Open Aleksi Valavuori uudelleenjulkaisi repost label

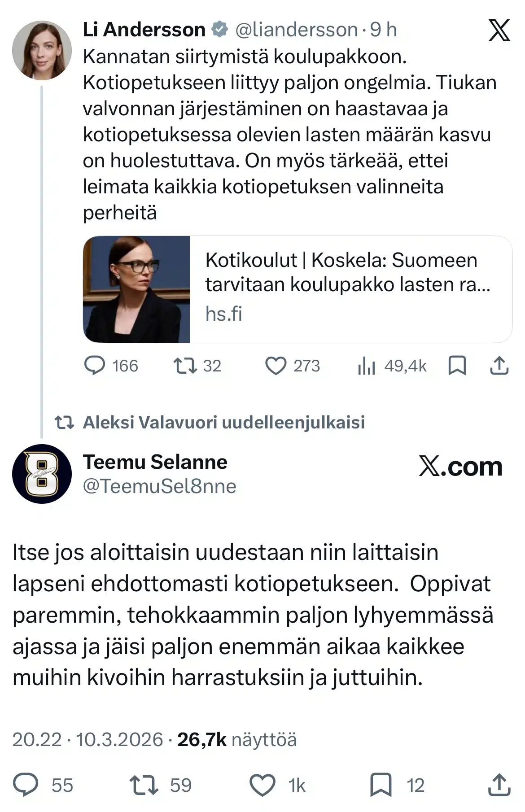pyautogui.click(x=223, y=422)
